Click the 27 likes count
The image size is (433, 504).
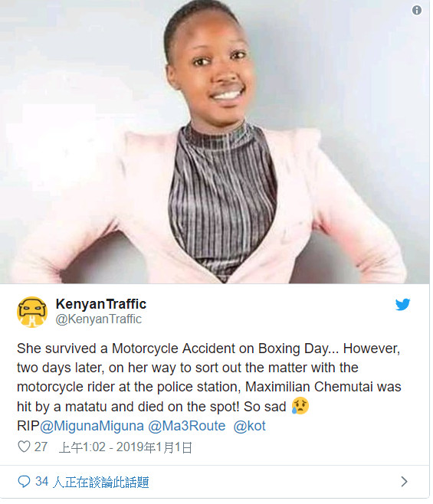point(41,447)
